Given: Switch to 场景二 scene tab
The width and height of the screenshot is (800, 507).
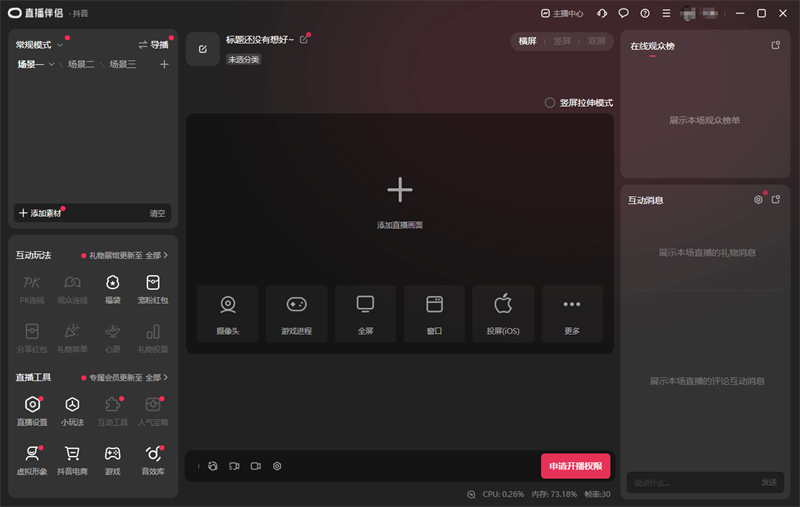Looking at the screenshot, I should click(81, 64).
